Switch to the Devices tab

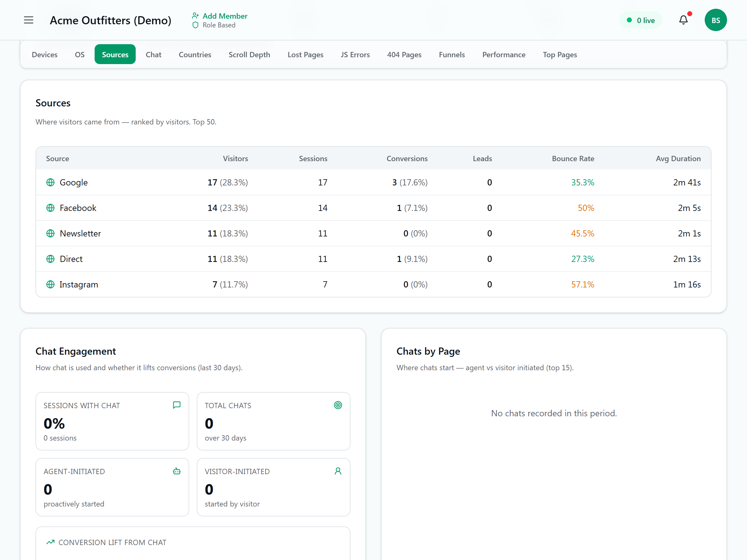coord(45,55)
